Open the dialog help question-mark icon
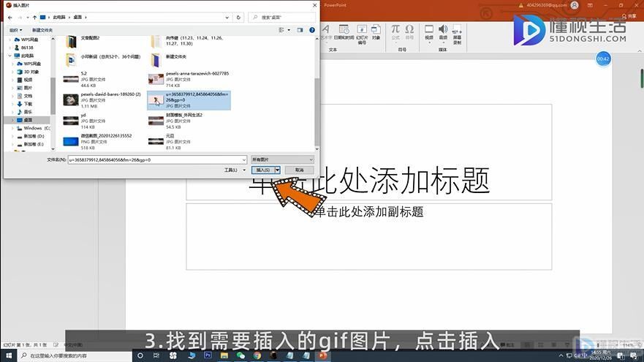The height and width of the screenshot is (362, 644). tap(312, 30)
